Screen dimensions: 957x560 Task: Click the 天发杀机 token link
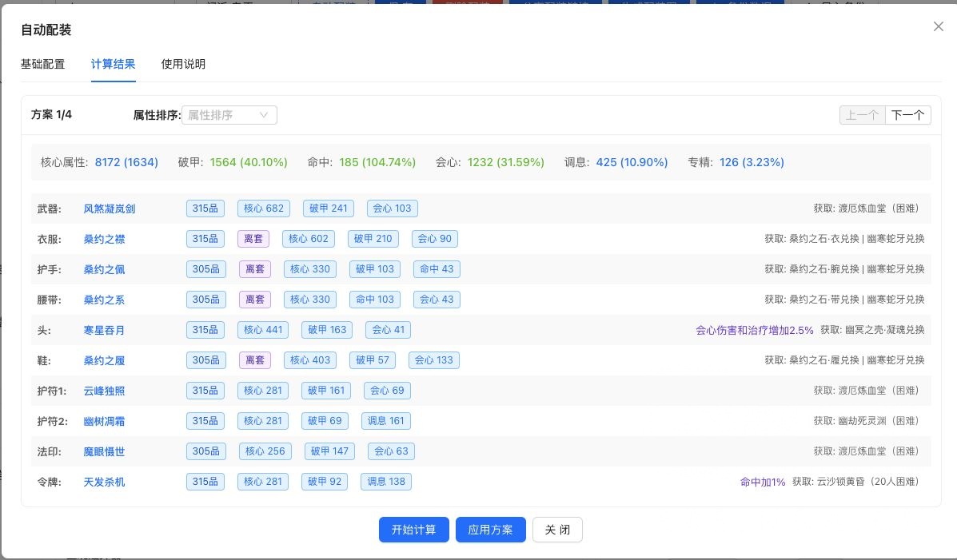tap(104, 483)
